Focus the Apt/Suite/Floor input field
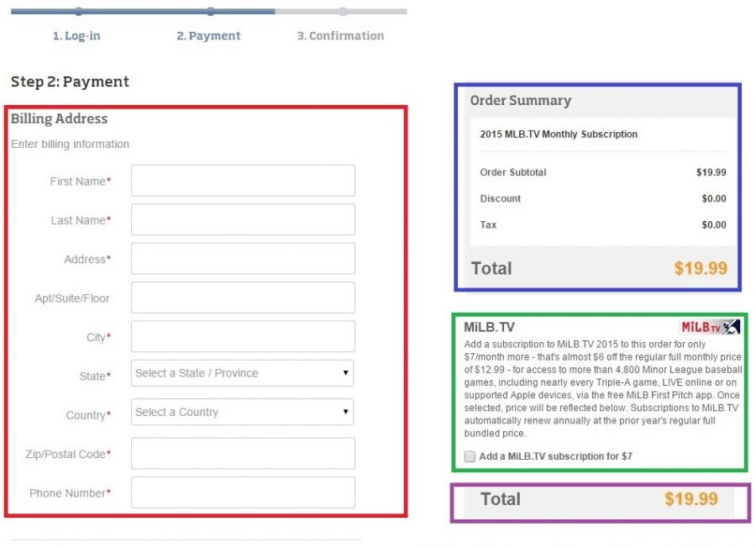This screenshot has width=756, height=548. [243, 298]
